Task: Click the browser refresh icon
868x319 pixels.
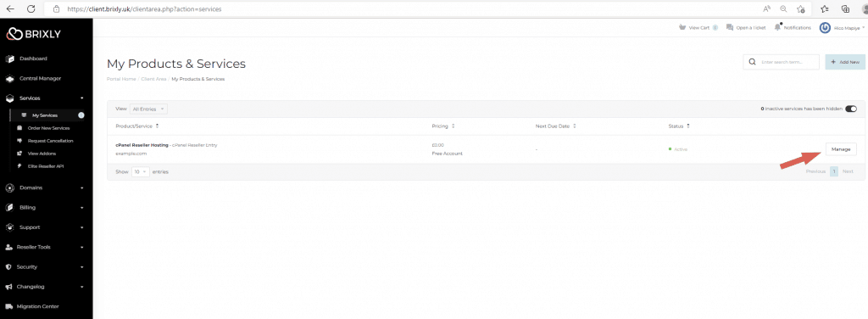Action: pos(31,8)
